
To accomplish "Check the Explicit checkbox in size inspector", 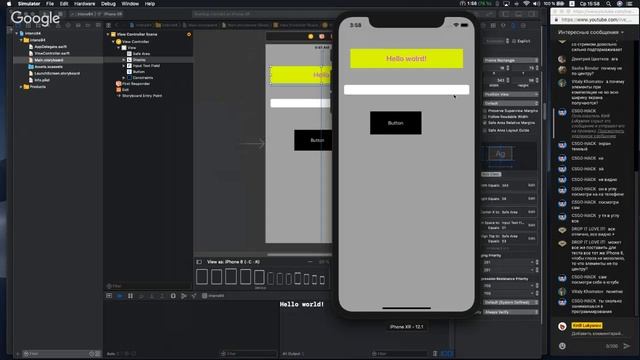I will tap(514, 41).
